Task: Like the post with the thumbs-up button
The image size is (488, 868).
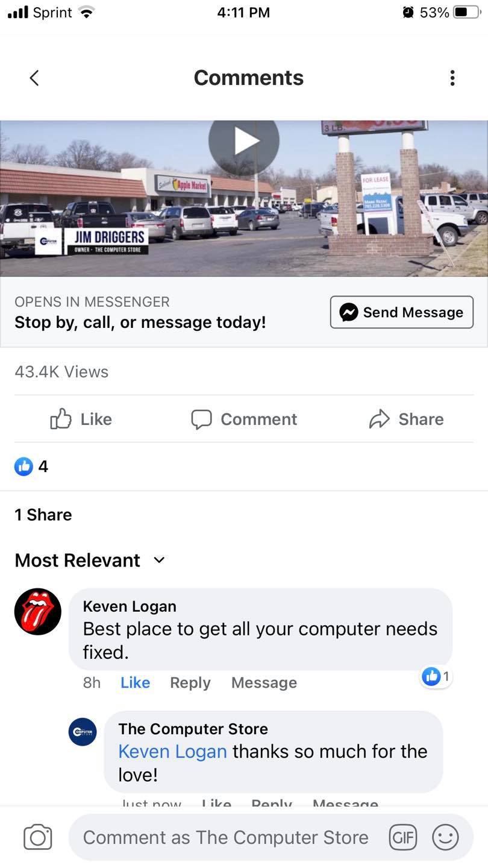Action: click(x=81, y=419)
